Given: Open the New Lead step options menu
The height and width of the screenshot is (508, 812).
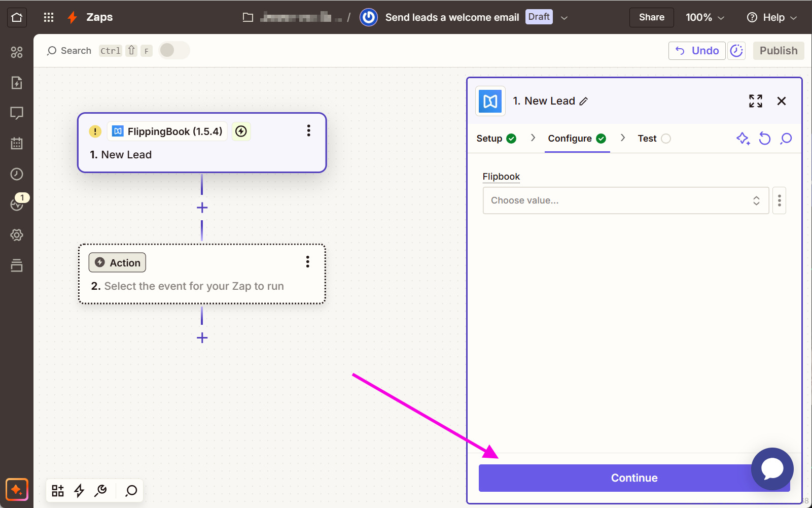Looking at the screenshot, I should 308,131.
